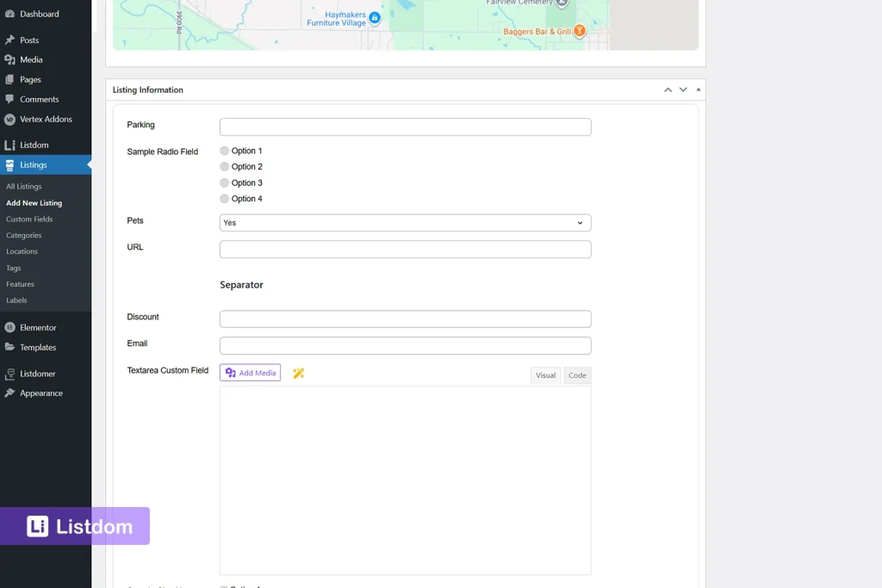Click inside the Parking input field
Screen dimensions: 882x588
(405, 126)
